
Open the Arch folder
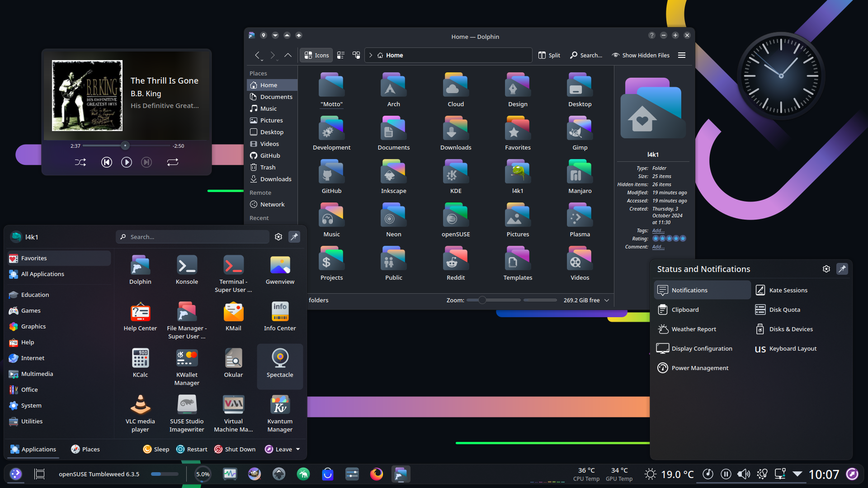click(393, 90)
